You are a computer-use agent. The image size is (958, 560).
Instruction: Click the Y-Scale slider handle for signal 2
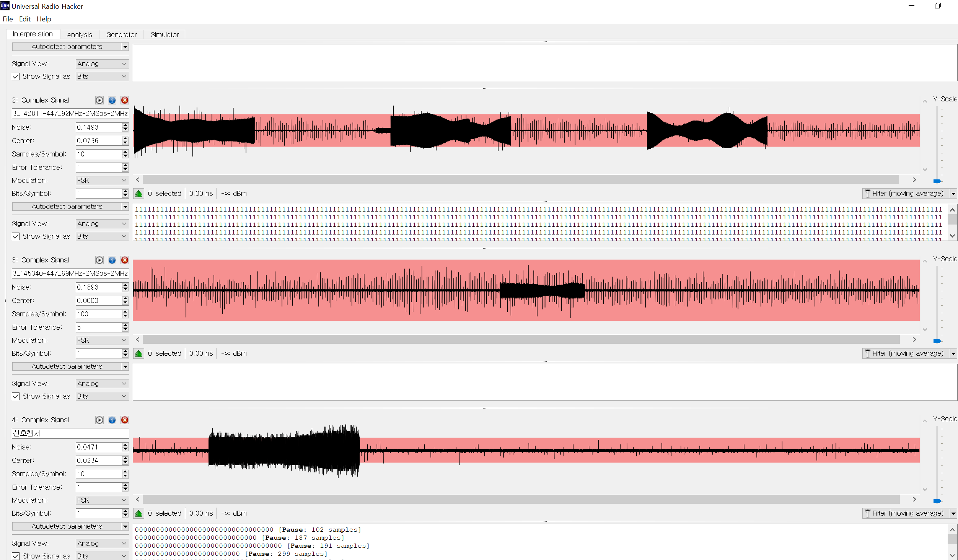pyautogui.click(x=937, y=181)
